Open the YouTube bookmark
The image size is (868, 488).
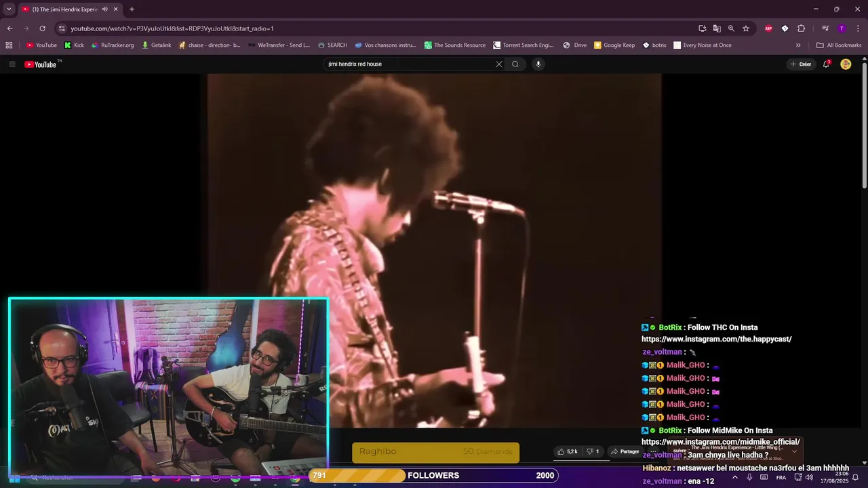[x=41, y=45]
